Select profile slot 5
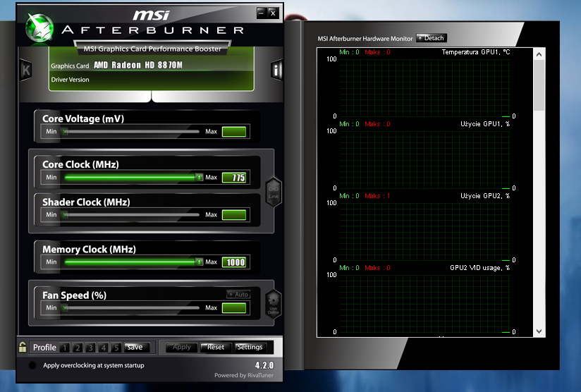This screenshot has height=392, width=581. pos(116,348)
